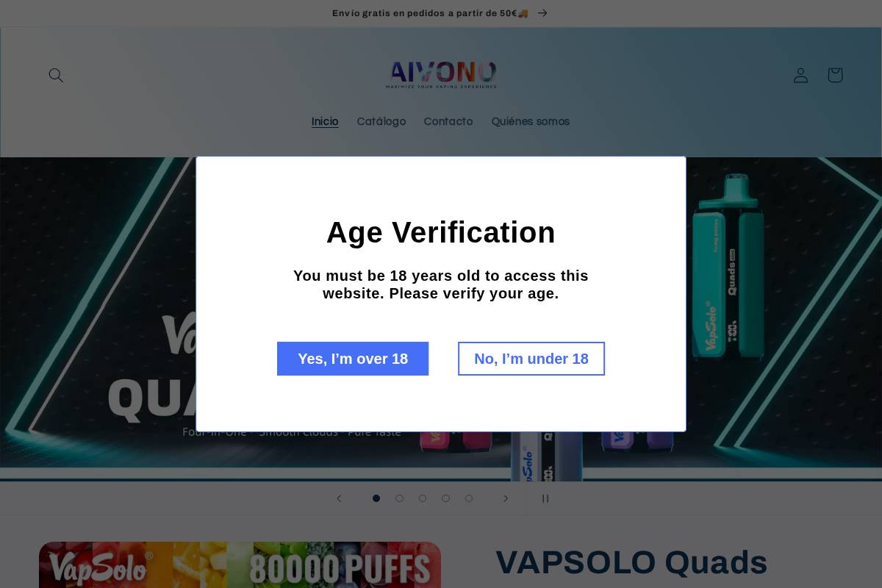Image resolution: width=882 pixels, height=588 pixels.
Task: Click the free shipping announcement link
Action: tap(430, 13)
